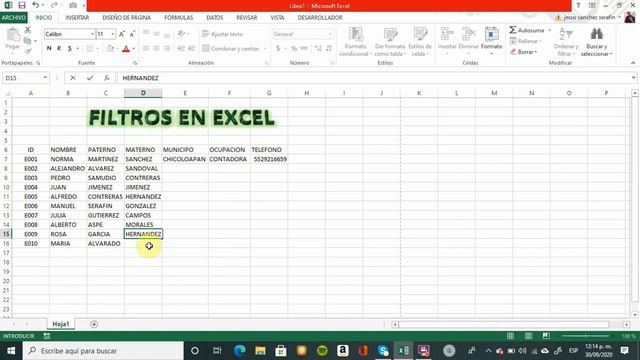Open the Borrar clear dropdown

tap(524, 52)
